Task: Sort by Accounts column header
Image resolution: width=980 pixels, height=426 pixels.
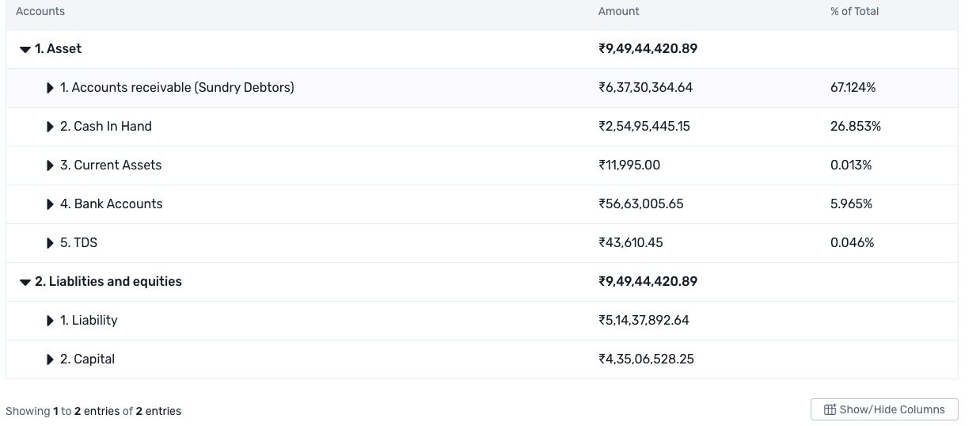Action: coord(40,11)
